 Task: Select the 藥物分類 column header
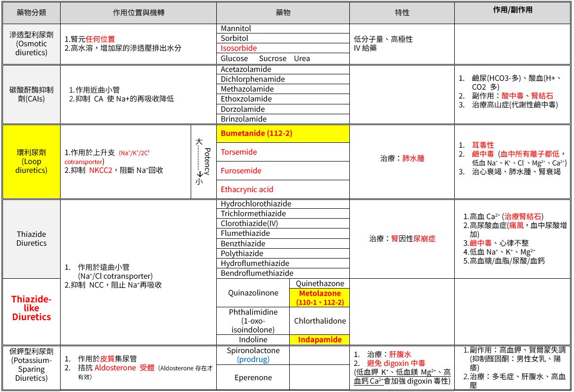pos(32,12)
